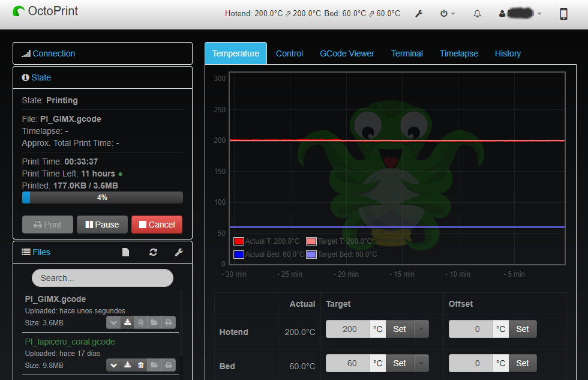Open the system power menu

[448, 13]
